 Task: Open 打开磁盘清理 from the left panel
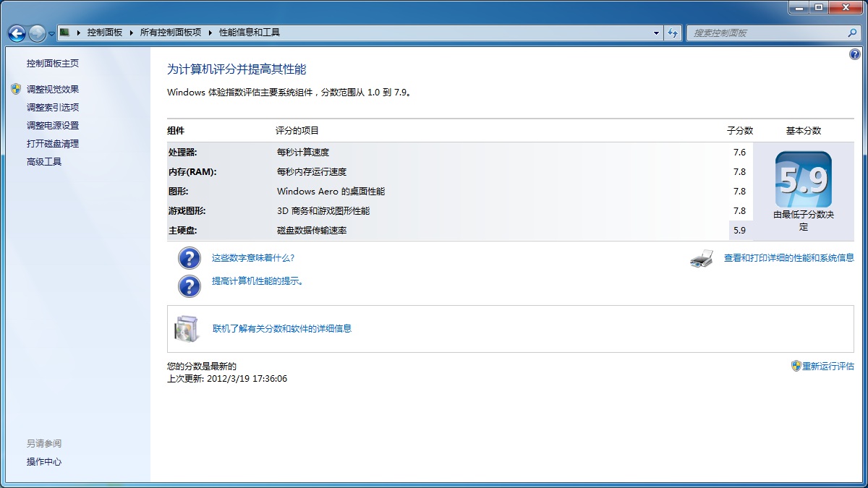coord(53,143)
